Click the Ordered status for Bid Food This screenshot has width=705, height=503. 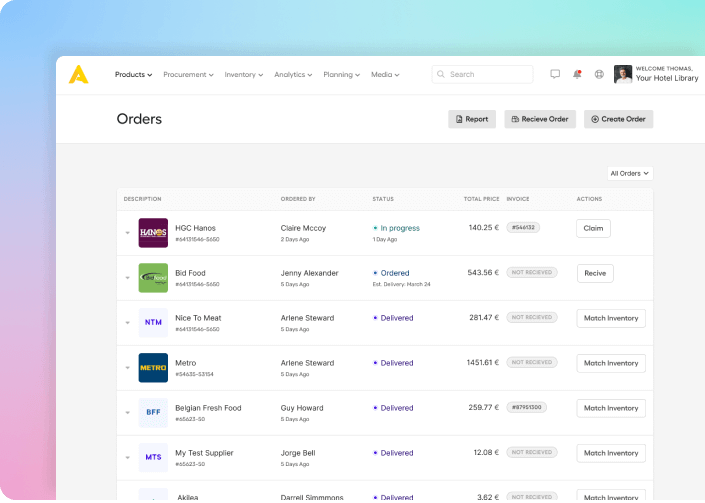[395, 273]
